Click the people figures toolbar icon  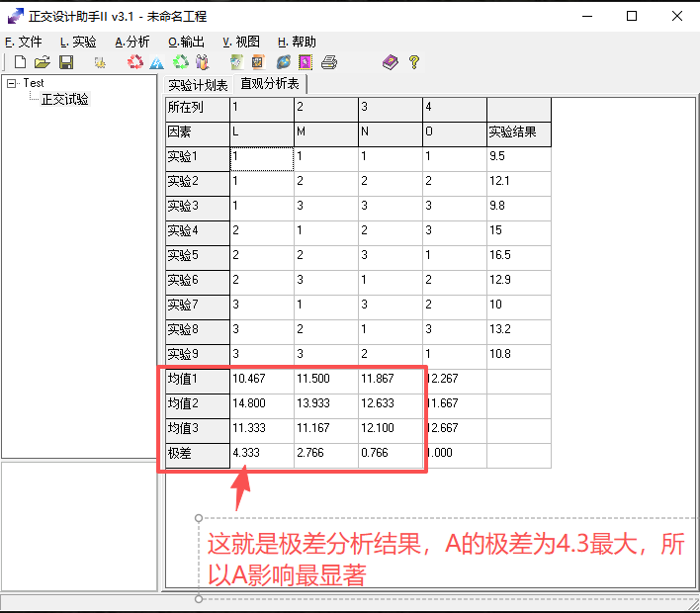203,62
